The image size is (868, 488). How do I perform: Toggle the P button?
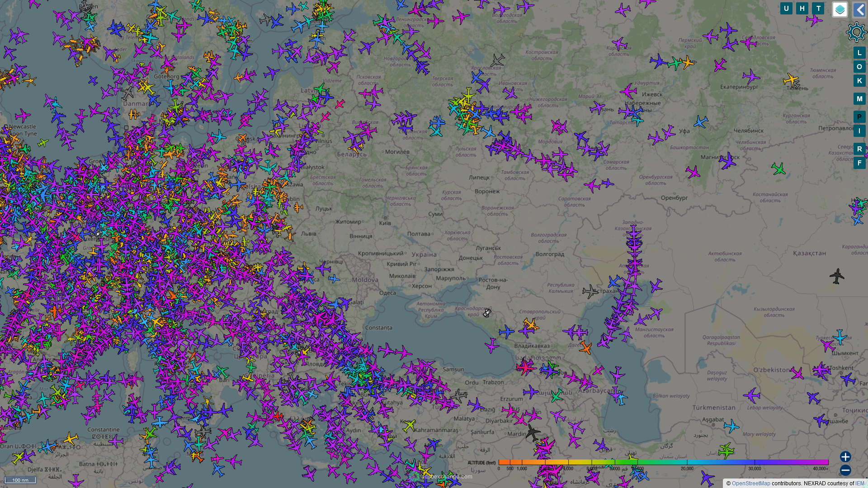[859, 117]
